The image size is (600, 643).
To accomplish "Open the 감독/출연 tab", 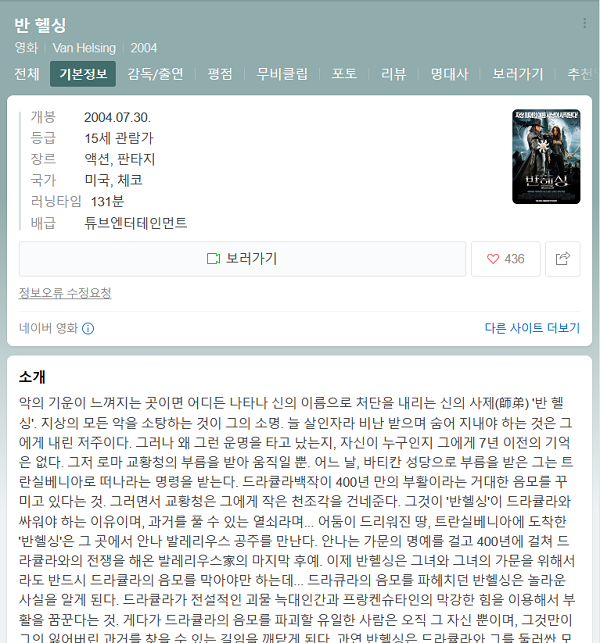I will click(x=155, y=74).
